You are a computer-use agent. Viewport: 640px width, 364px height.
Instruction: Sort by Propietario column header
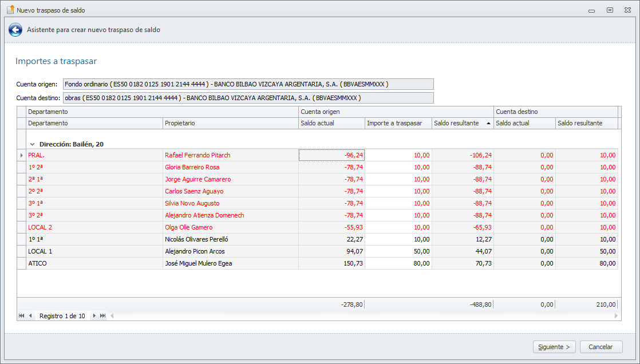[230, 123]
